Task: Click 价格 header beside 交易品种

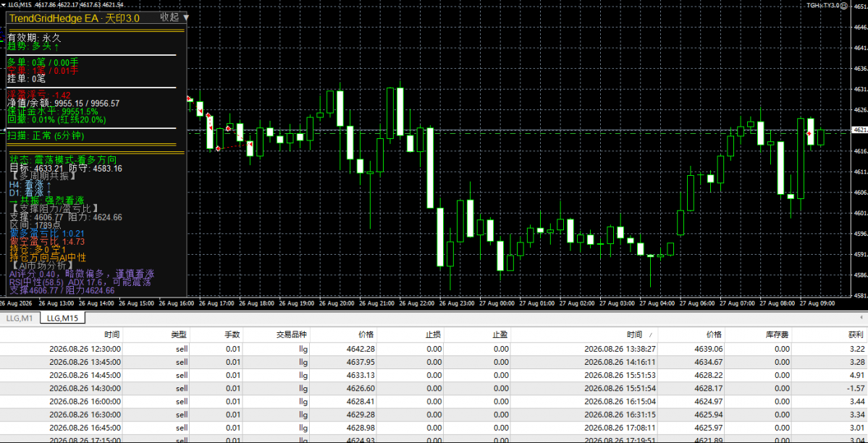Action: coord(366,335)
